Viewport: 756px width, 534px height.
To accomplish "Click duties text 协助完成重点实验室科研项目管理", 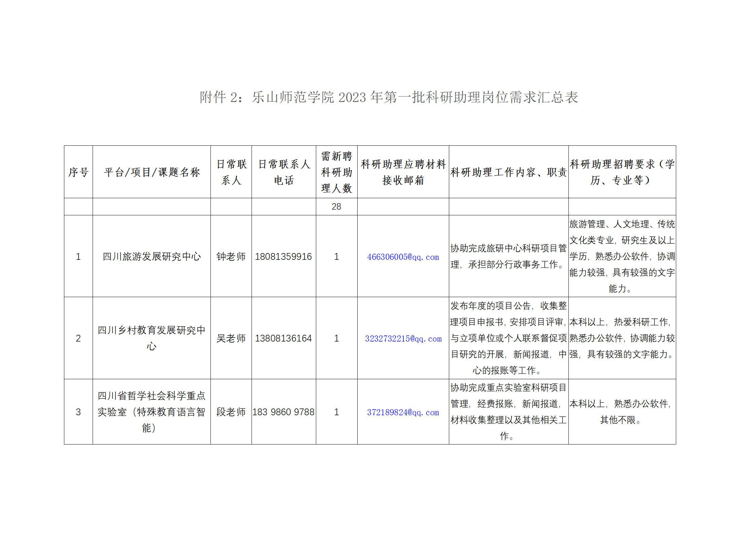I will tap(508, 412).
